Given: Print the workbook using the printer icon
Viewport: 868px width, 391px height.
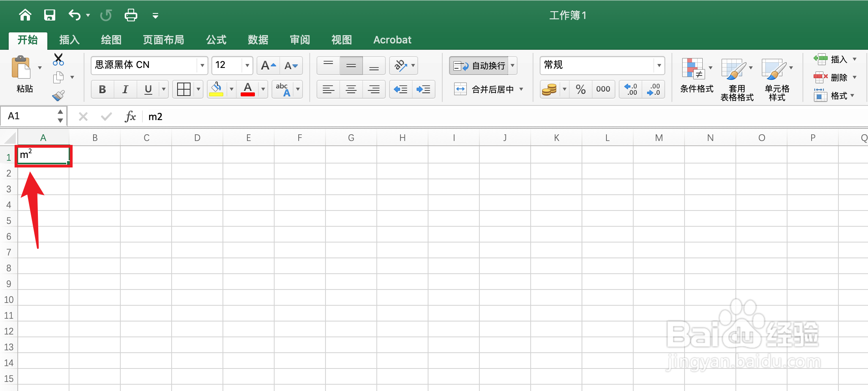Looking at the screenshot, I should pyautogui.click(x=131, y=15).
